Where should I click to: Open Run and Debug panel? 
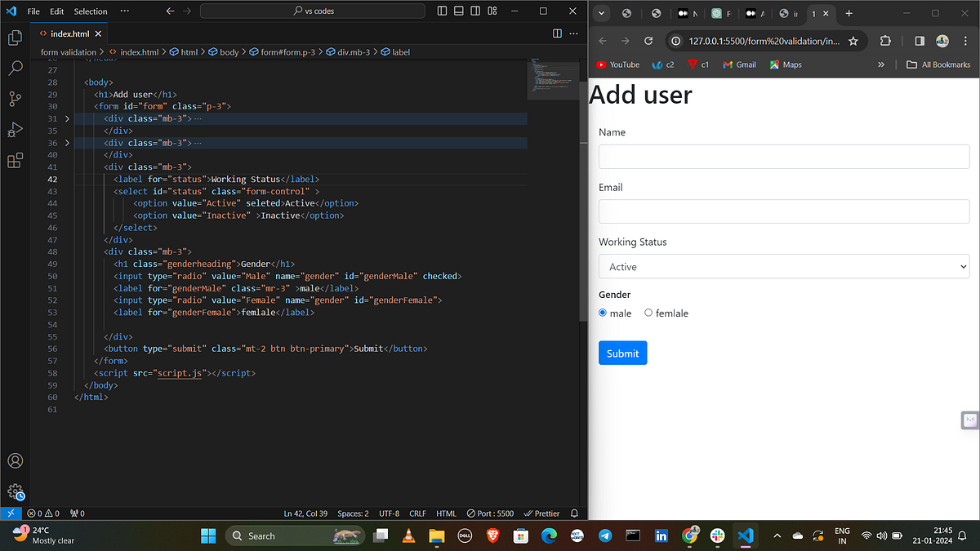click(x=15, y=129)
